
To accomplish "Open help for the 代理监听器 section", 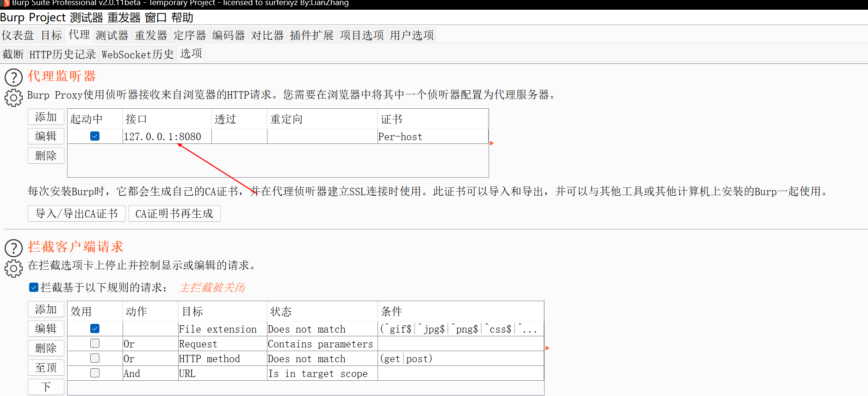I will pos(13,77).
